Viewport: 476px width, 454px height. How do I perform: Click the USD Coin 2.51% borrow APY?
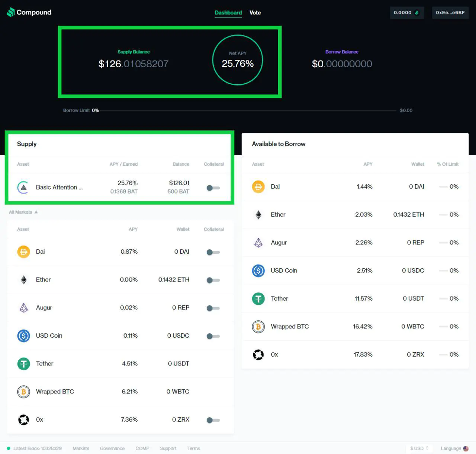tap(364, 270)
